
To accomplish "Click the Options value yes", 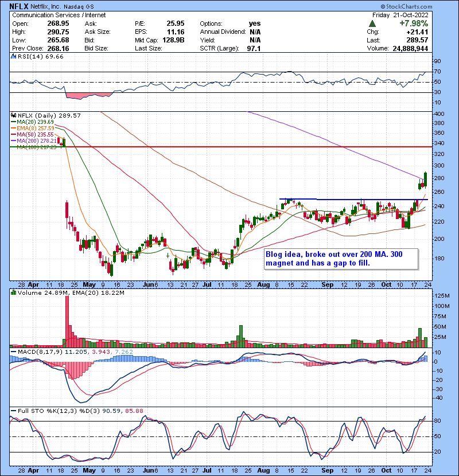I will (255, 24).
